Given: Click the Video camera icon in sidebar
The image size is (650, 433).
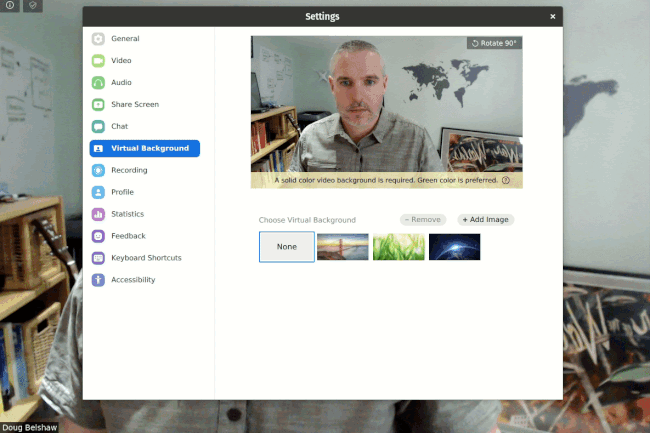Looking at the screenshot, I should [x=98, y=60].
